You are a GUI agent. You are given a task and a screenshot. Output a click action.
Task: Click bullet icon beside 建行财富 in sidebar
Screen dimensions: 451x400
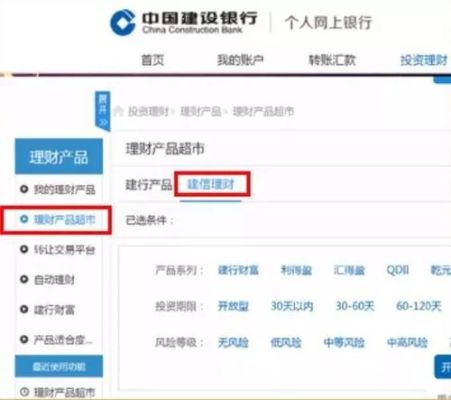[x=24, y=309]
